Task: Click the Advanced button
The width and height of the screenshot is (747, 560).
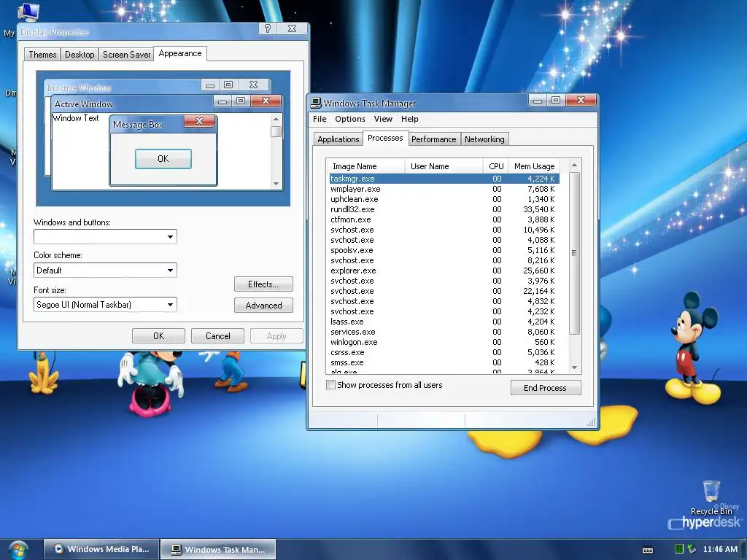Action: coord(263,306)
